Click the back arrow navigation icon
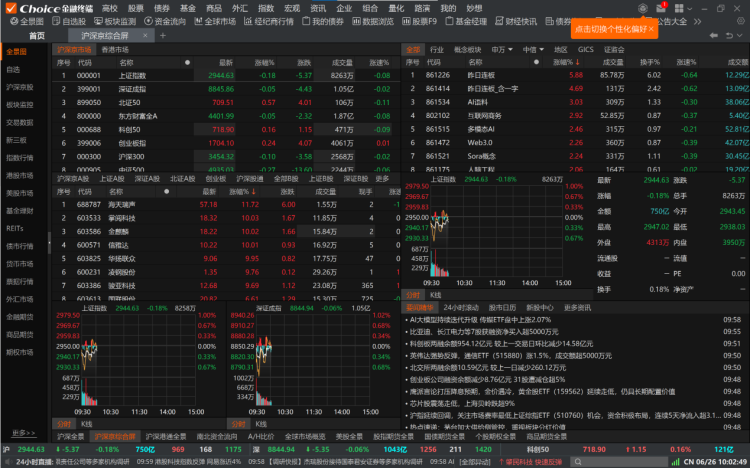The image size is (750, 468). point(714,35)
